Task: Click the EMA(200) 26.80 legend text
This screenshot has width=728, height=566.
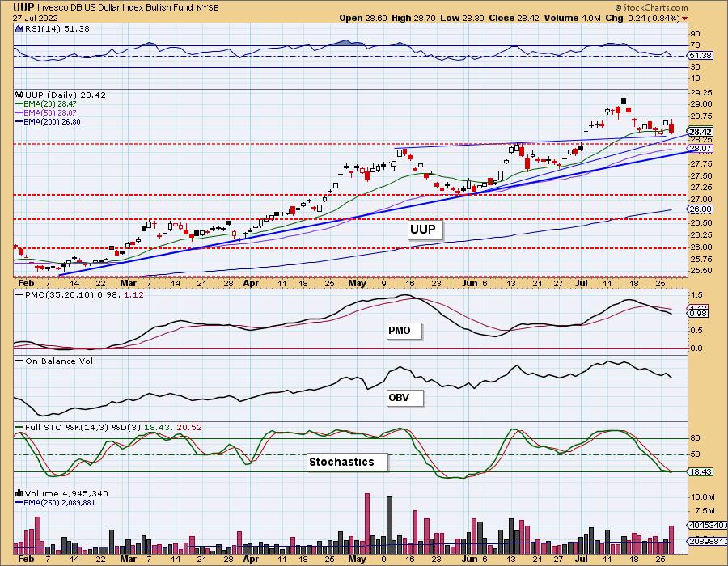Action: tap(52, 121)
